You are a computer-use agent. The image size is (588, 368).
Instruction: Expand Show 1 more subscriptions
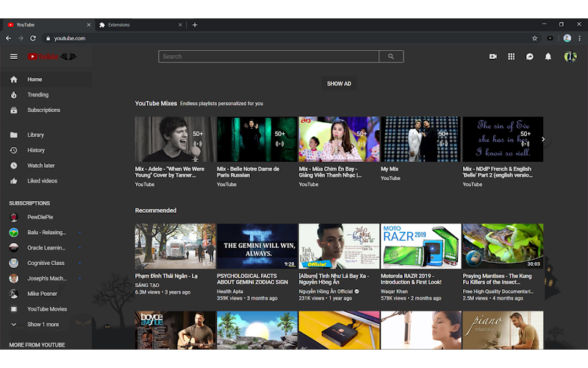pyautogui.click(x=46, y=325)
